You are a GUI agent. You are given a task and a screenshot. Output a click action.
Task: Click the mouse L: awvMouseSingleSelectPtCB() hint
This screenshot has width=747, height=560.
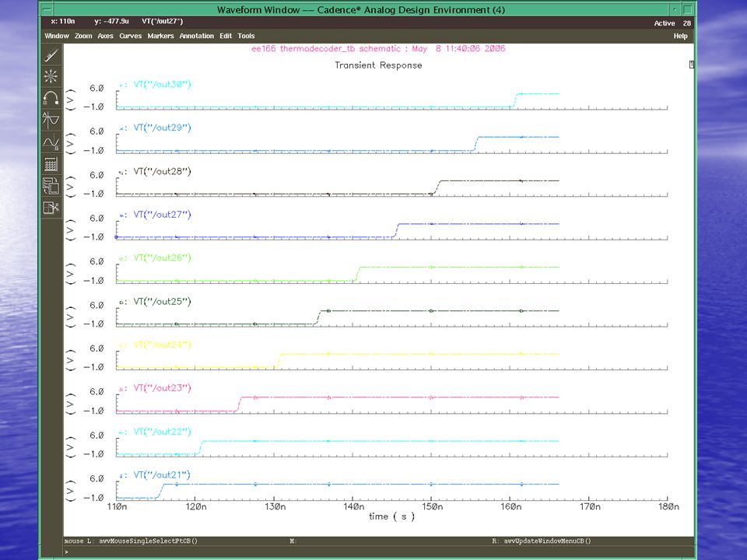131,541
